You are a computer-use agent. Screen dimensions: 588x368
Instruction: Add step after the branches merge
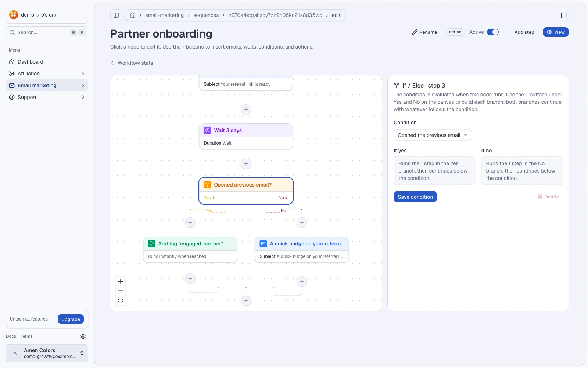(x=246, y=301)
